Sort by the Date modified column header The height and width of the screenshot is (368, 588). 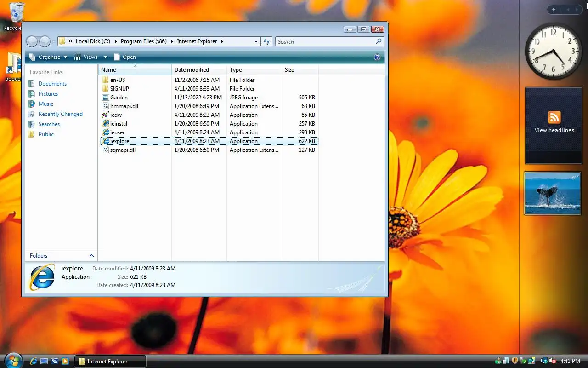point(199,70)
